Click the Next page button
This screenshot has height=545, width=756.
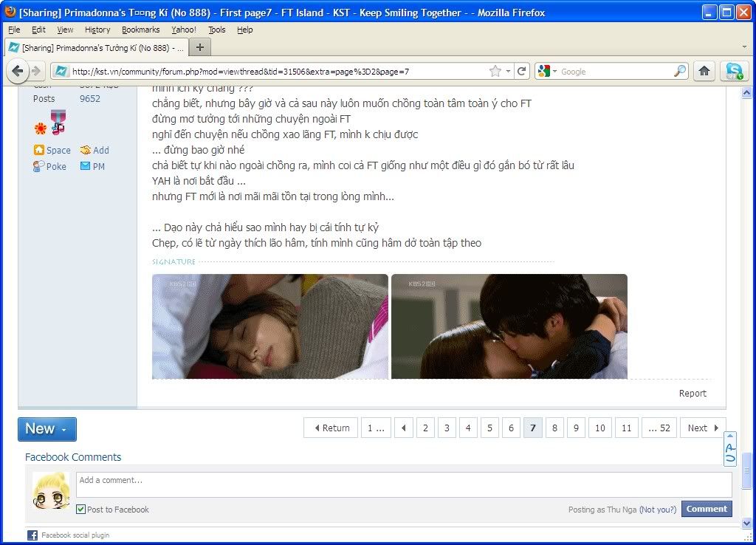tap(703, 428)
